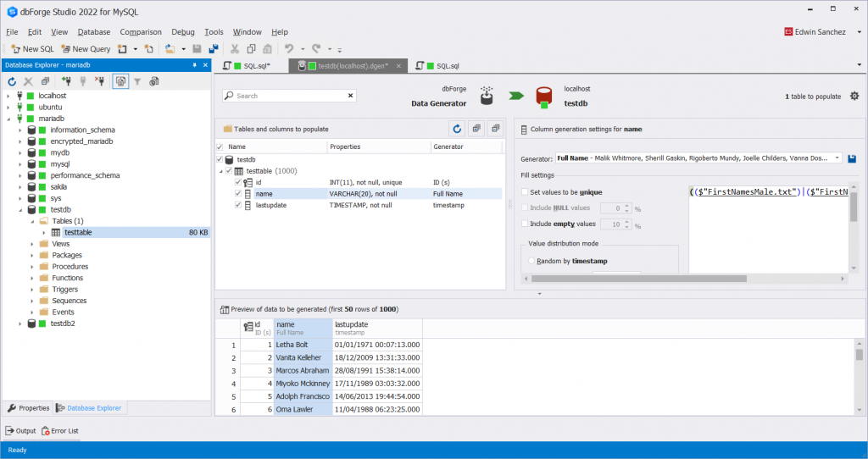The width and height of the screenshot is (868, 459).
Task: Click the Cut scissors icon
Action: [x=235, y=48]
